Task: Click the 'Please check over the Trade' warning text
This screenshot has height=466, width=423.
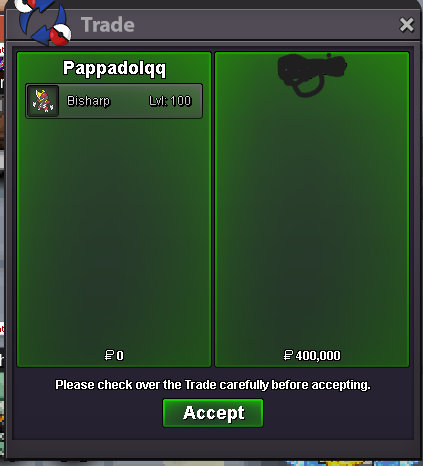Action: [x=213, y=385]
